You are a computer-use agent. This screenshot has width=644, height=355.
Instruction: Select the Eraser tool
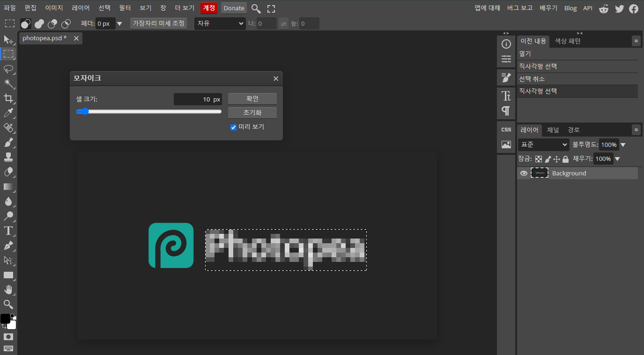click(8, 172)
